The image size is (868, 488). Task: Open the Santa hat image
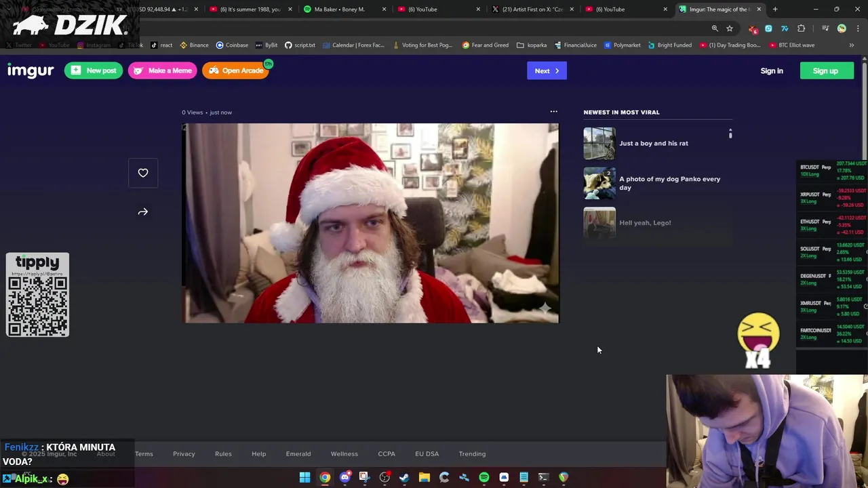370,223
